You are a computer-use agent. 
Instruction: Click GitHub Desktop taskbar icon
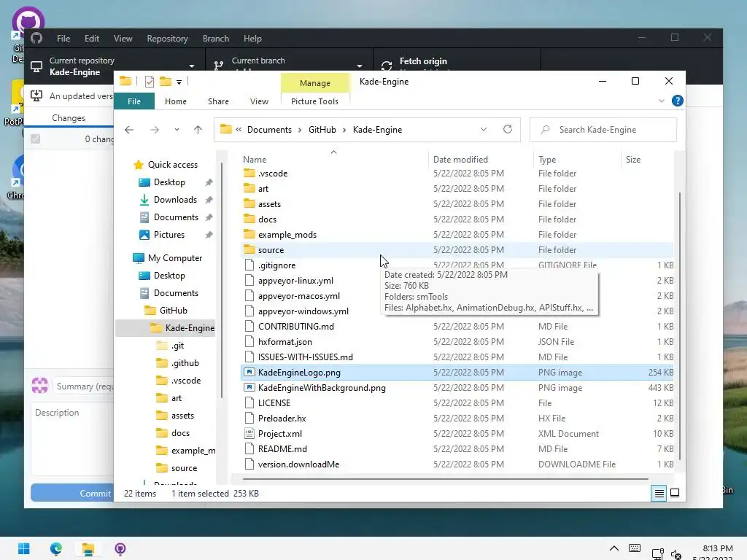[x=120, y=548]
